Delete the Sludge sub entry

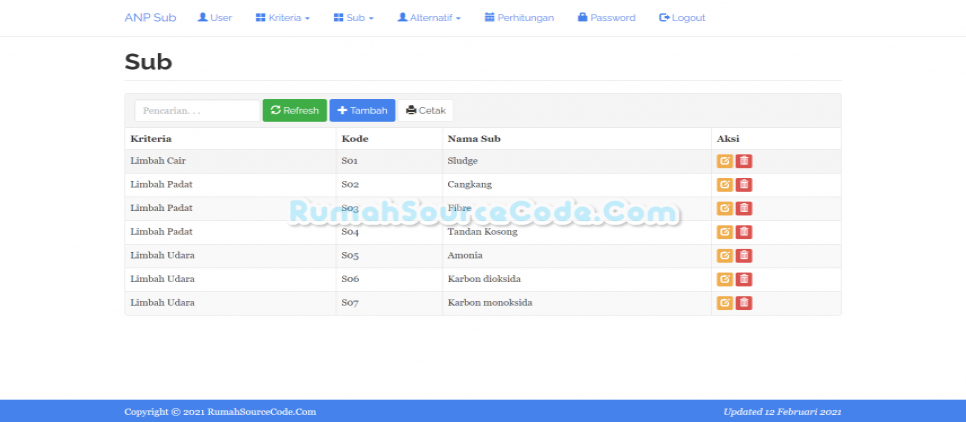click(x=744, y=161)
